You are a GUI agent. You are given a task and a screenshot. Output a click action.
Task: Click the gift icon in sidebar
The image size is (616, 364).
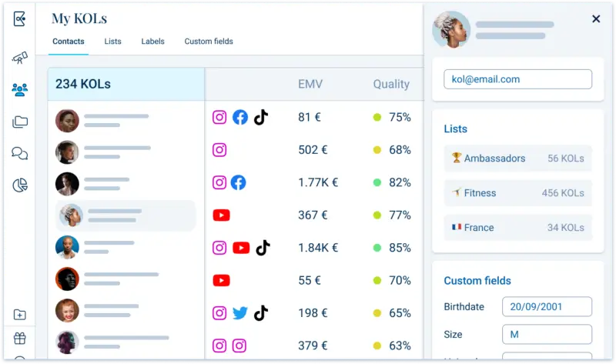point(20,338)
